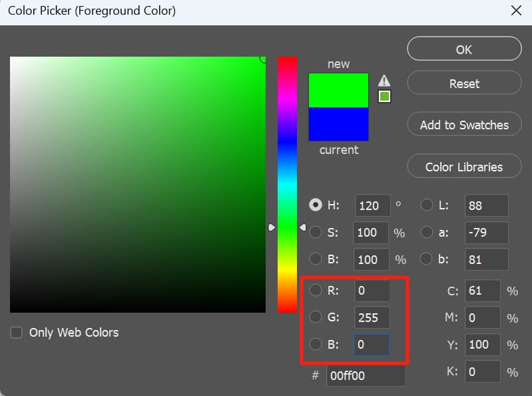Click the G field showing 255
The height and width of the screenshot is (396, 532).
tap(372, 317)
